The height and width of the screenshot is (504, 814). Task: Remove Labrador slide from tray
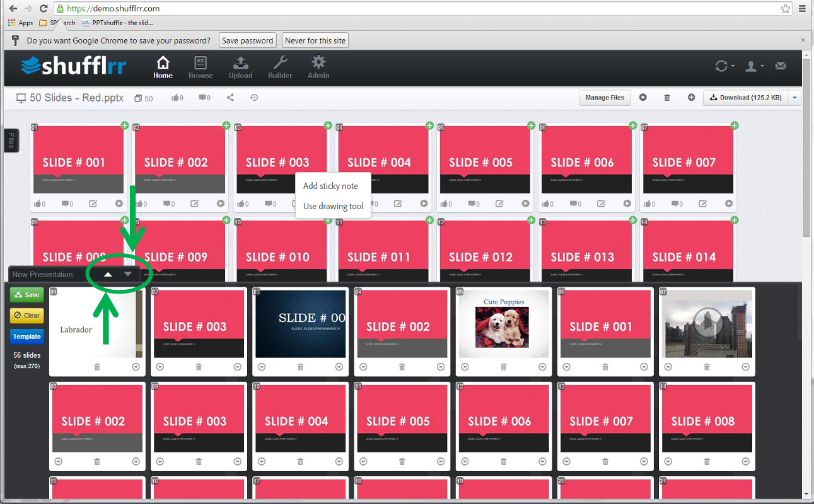coord(97,367)
